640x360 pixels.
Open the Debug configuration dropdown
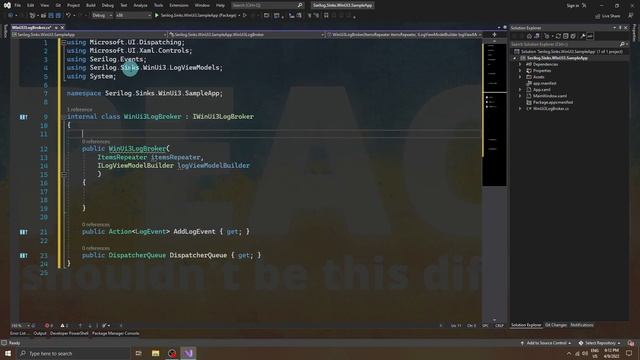click(102, 16)
